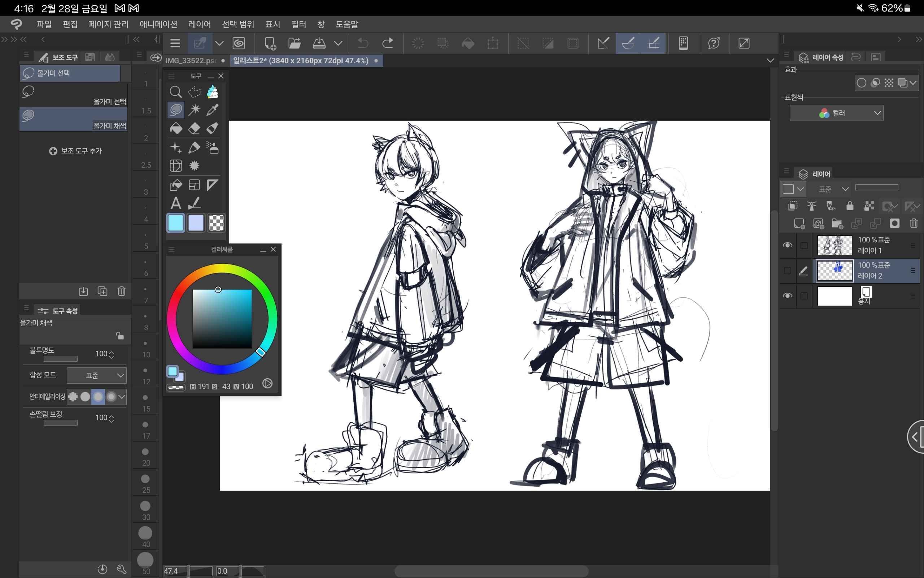Expand canvas tabs list chevron
The height and width of the screenshot is (578, 924).
tap(770, 60)
